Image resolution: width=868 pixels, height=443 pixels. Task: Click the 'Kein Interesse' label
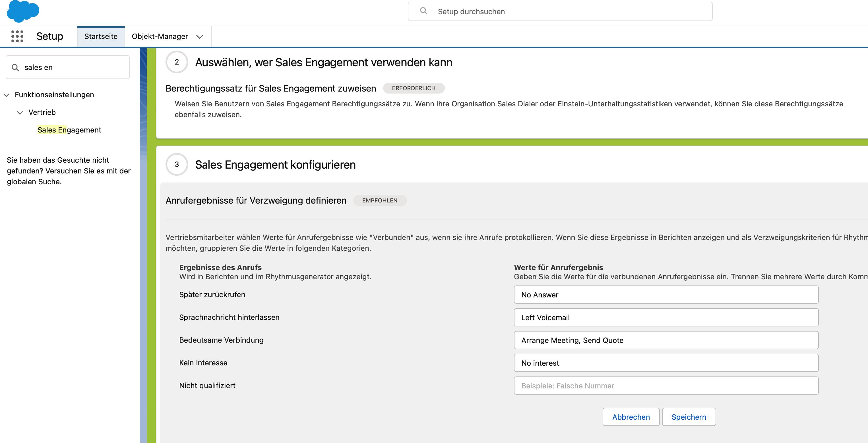click(x=203, y=363)
